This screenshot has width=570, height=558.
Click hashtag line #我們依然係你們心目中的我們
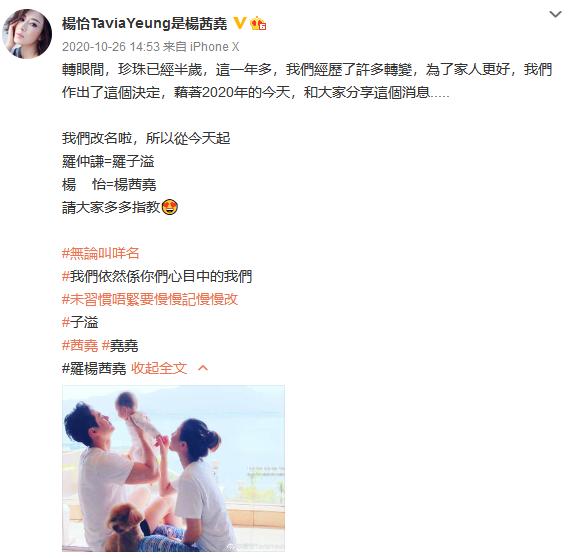157,276
